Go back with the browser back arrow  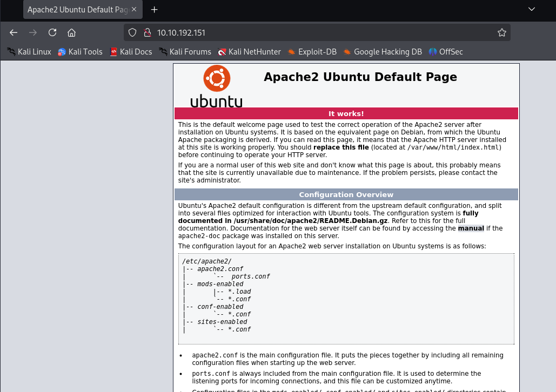14,32
